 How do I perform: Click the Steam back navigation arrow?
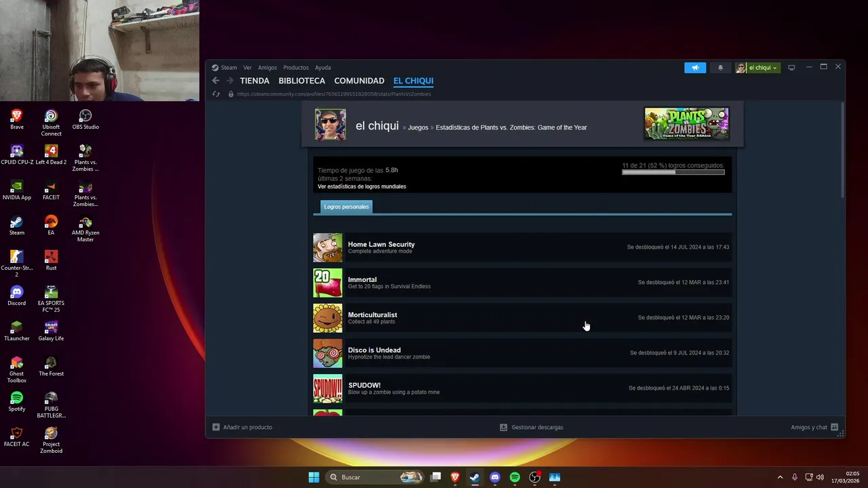click(216, 81)
